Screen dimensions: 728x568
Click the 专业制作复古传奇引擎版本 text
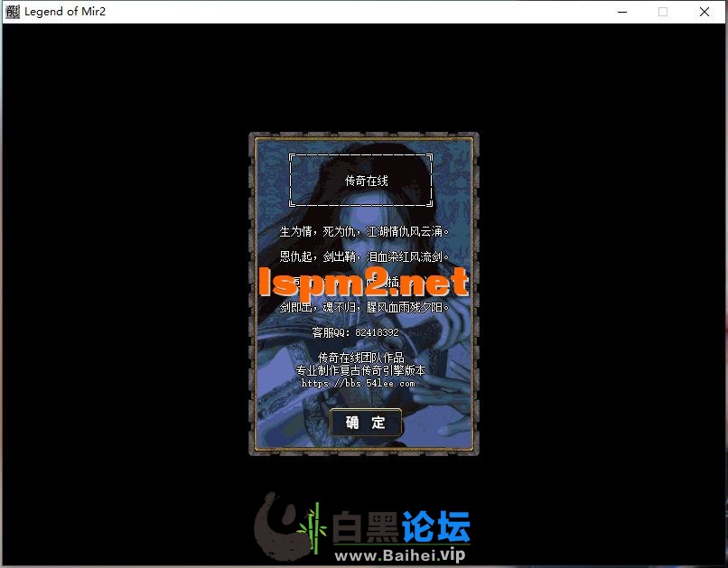[x=360, y=370]
